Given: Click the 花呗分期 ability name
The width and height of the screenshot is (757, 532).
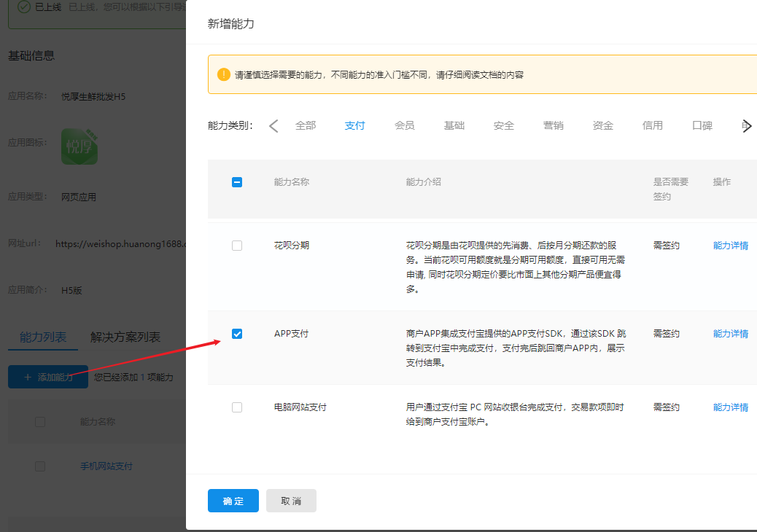Looking at the screenshot, I should point(292,246).
